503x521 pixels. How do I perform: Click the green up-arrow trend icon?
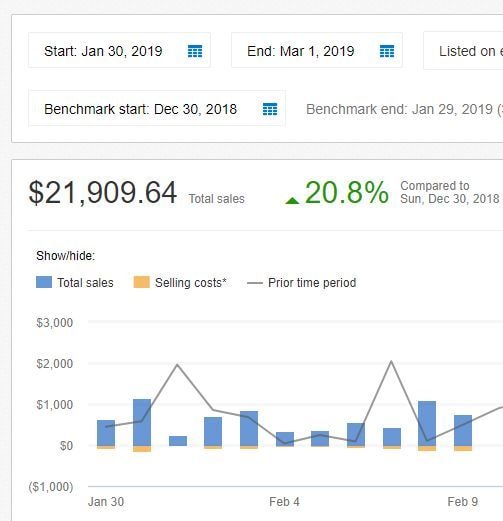[x=292, y=200]
